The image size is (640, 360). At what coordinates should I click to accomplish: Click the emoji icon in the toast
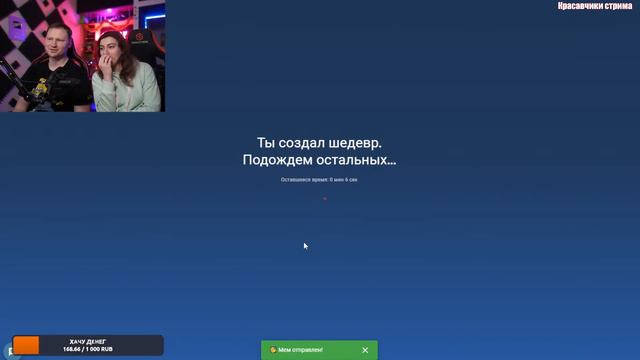click(273, 350)
